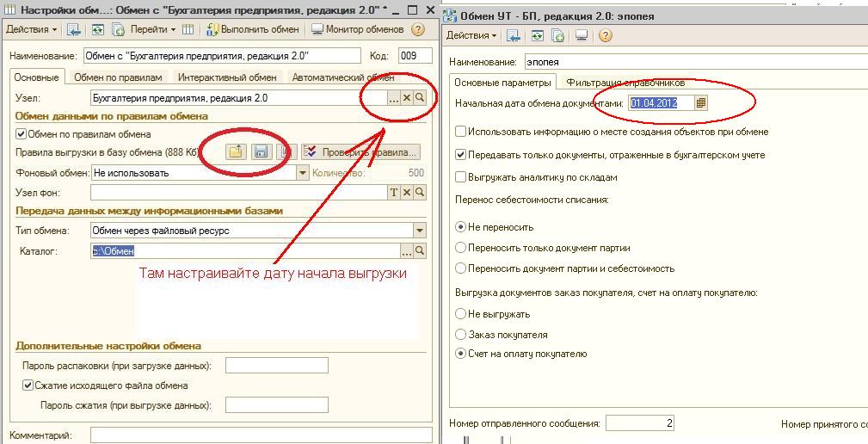Click the Каталог path field
Viewport: 868px width, 444px height.
point(244,250)
